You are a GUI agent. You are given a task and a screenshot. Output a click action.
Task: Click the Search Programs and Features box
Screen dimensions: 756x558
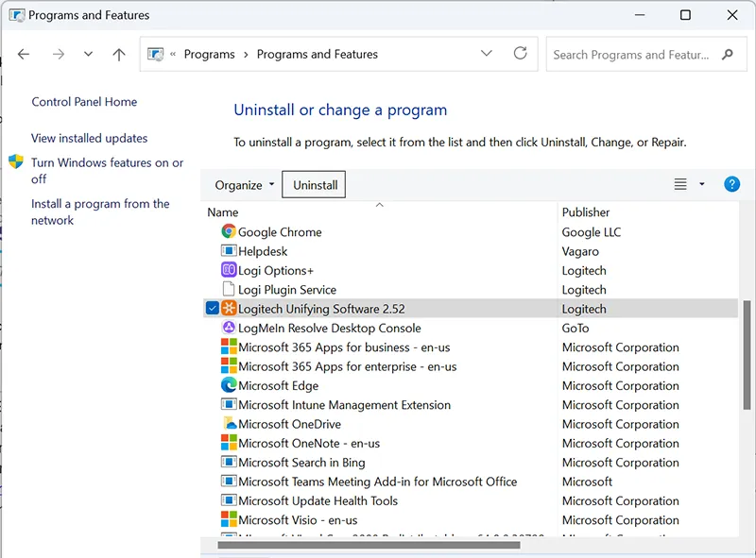click(x=631, y=55)
